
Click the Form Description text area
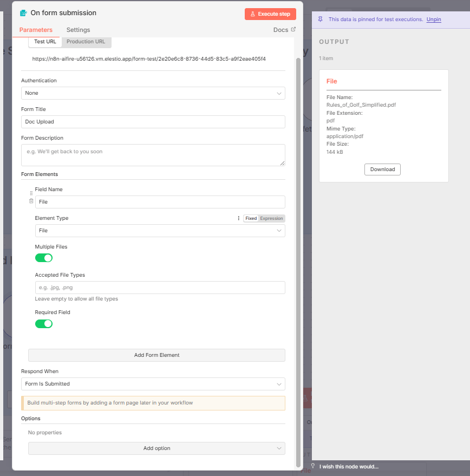(153, 155)
